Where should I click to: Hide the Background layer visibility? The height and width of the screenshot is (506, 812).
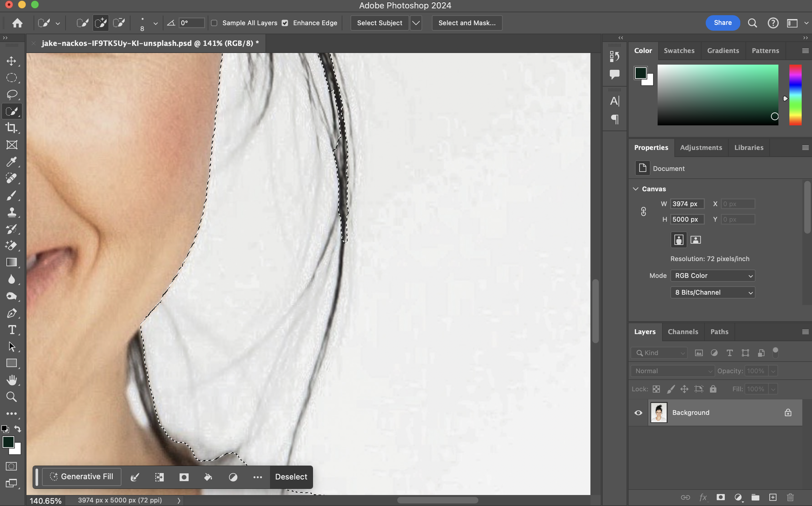coord(638,413)
